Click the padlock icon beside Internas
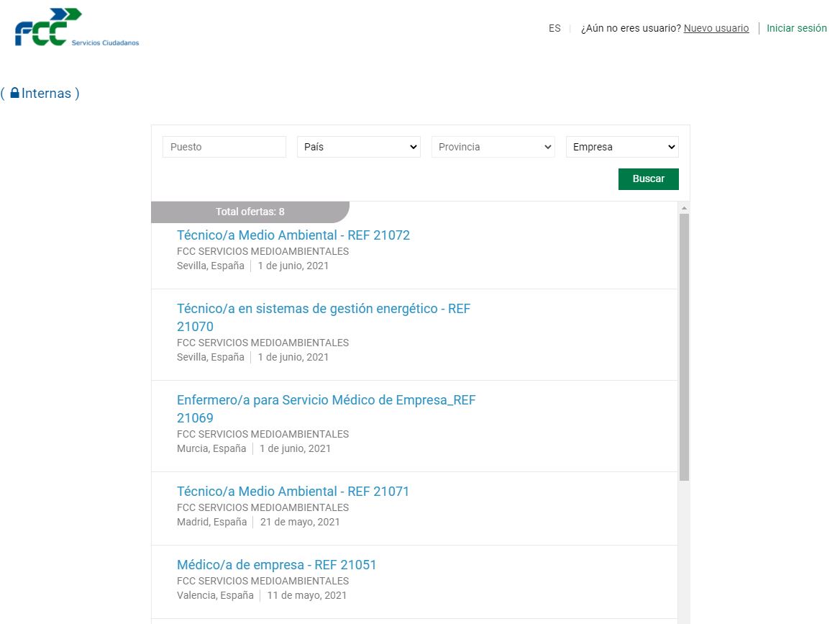 [x=14, y=94]
